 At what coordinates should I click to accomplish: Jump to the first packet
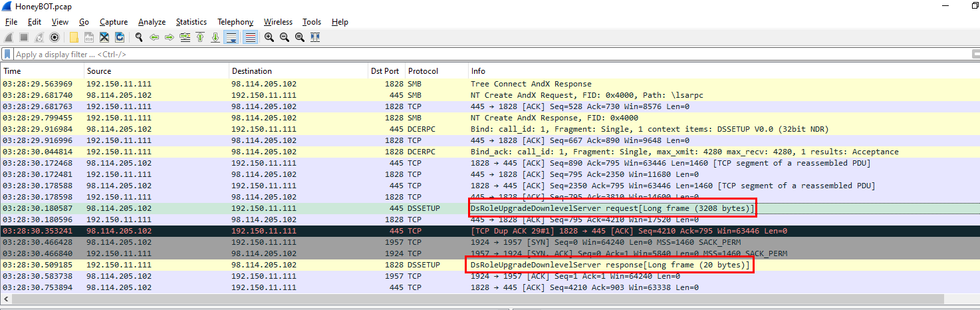coord(200,37)
